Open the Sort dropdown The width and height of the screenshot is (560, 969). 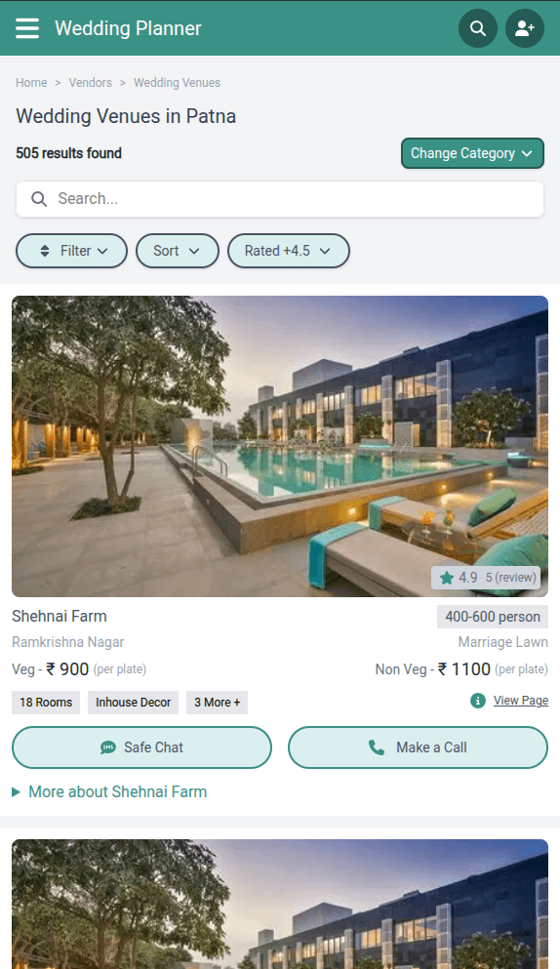178,251
